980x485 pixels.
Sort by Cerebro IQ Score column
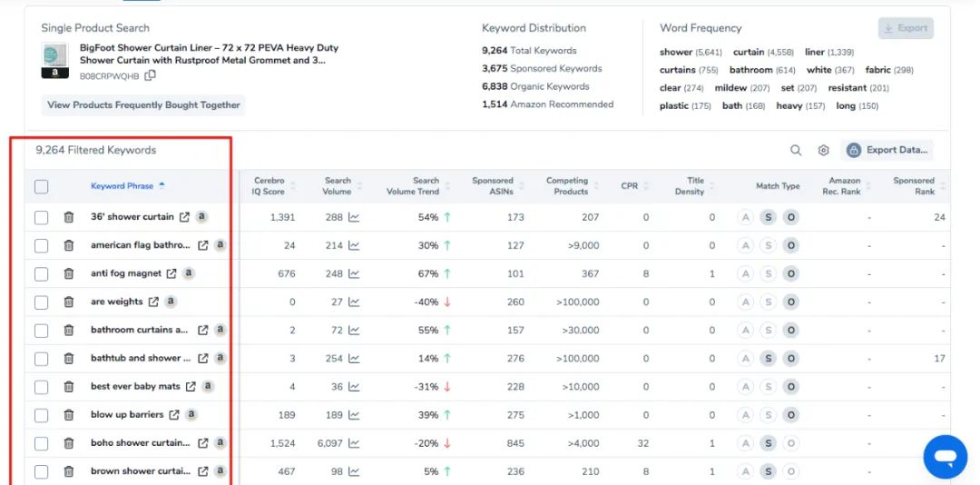(x=269, y=186)
